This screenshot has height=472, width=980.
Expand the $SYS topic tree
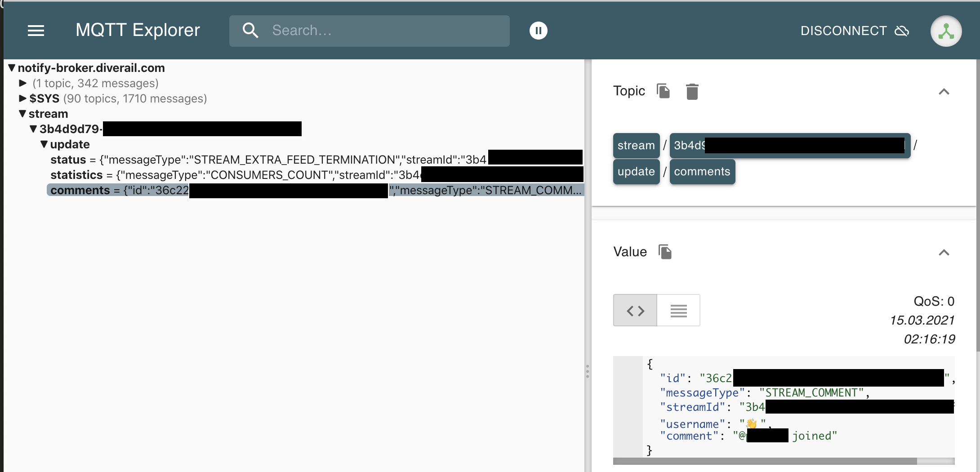[23, 98]
